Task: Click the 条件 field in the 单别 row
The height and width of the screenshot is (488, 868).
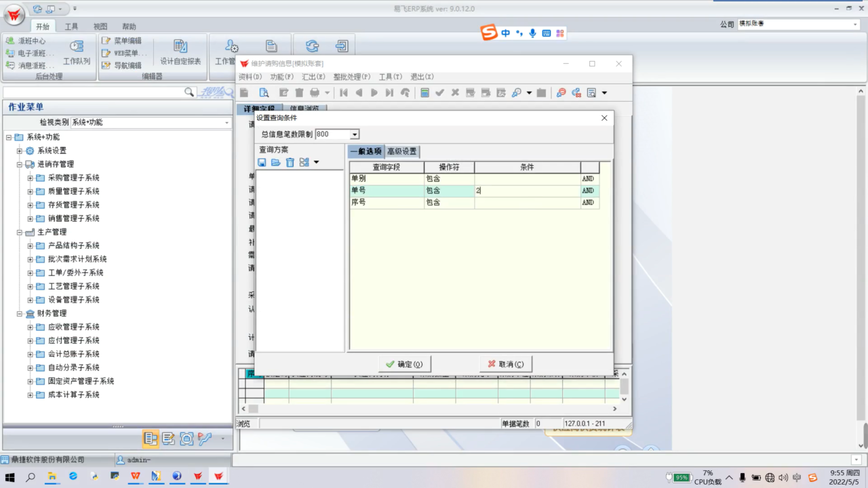Action: pos(527,179)
